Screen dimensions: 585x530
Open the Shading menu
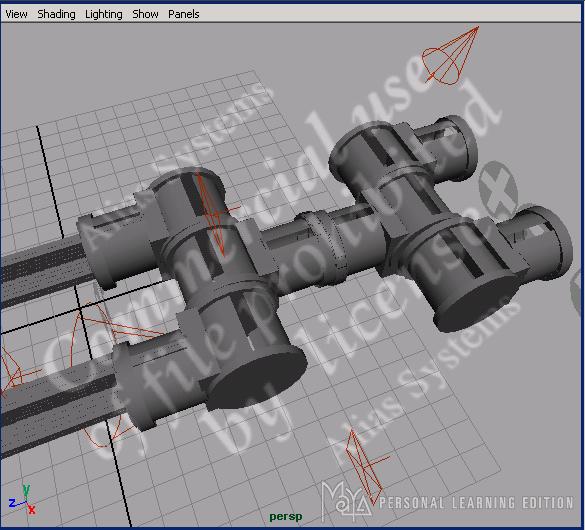pos(56,15)
